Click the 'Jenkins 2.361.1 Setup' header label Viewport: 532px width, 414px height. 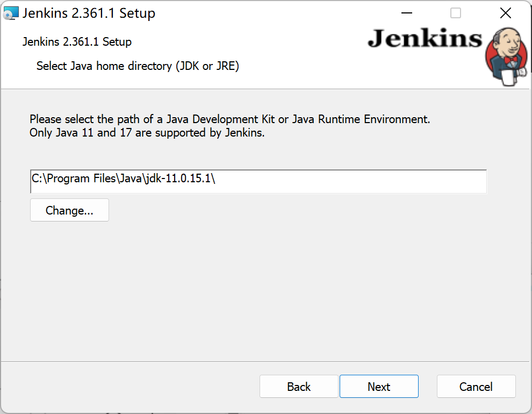(77, 42)
